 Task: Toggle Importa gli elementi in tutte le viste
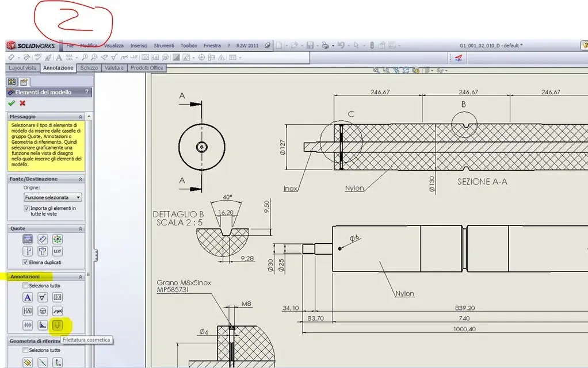26,208
